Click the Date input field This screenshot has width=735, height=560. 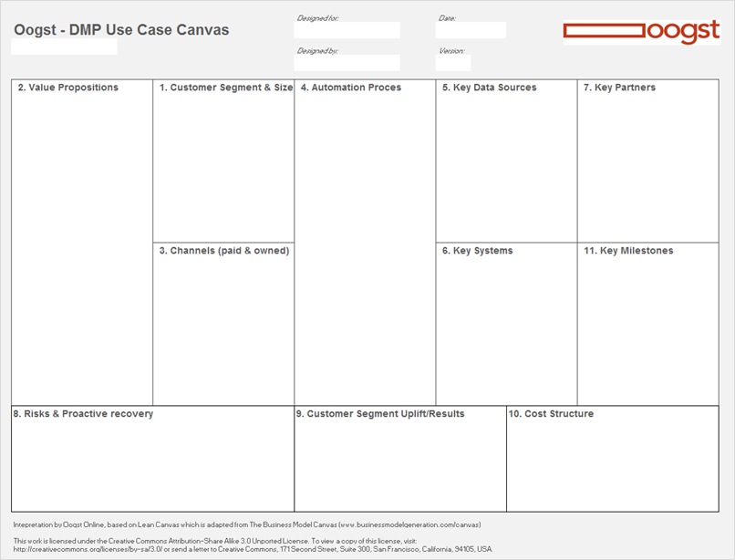pos(471,31)
